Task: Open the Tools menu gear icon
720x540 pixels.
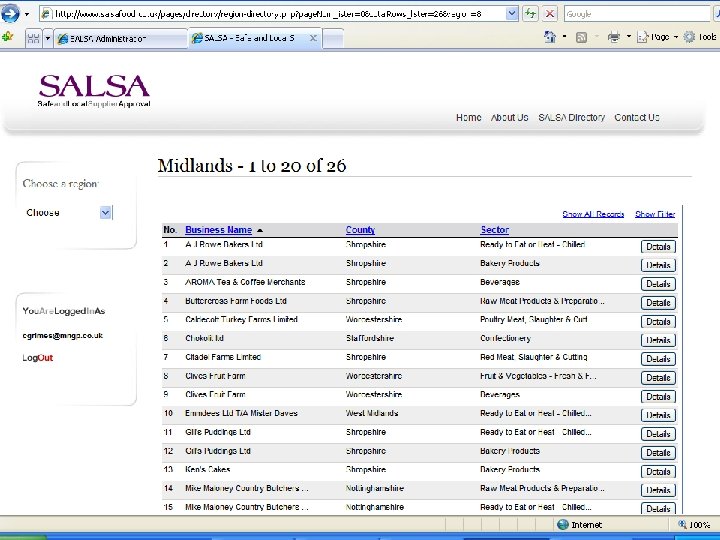Action: tap(689, 37)
